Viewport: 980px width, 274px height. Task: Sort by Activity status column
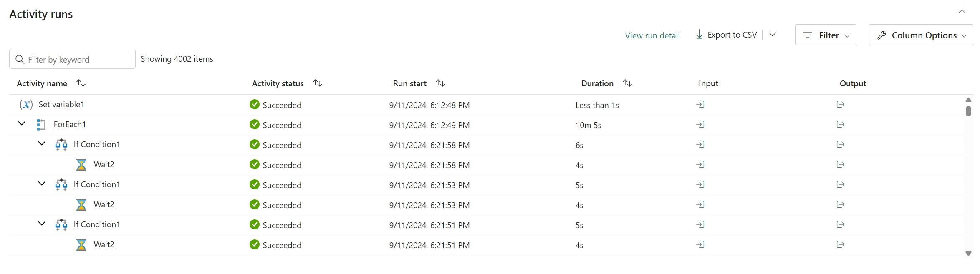coord(318,83)
